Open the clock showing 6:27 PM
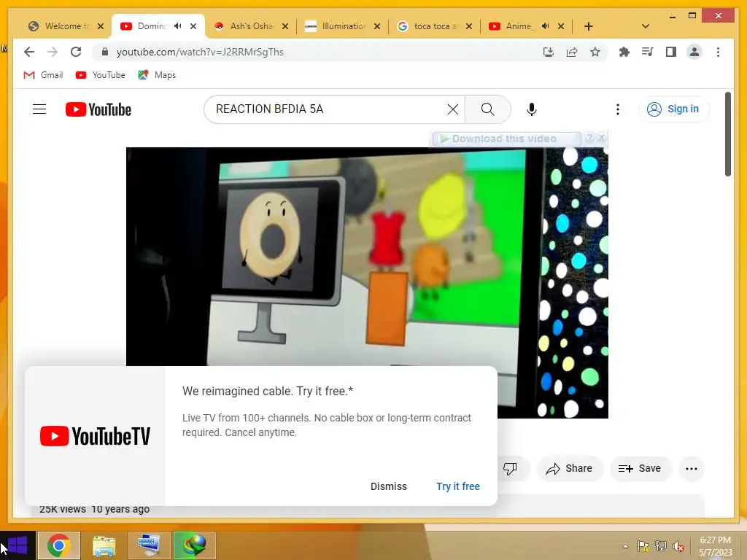747x560 pixels. [715, 546]
